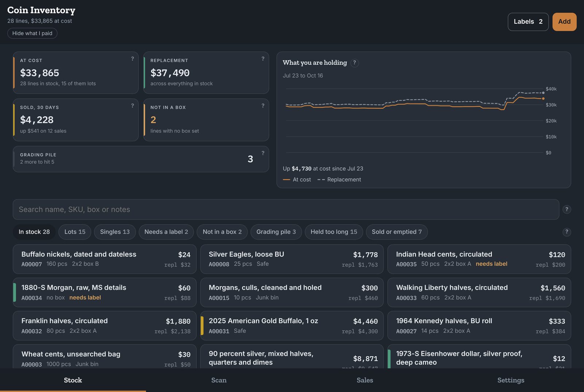The height and width of the screenshot is (392, 584).
Task: Filter by Held too long 15
Action: tap(334, 232)
